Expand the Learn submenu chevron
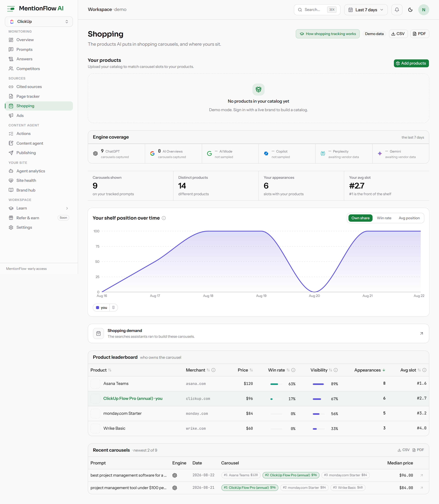The width and height of the screenshot is (439, 504). point(67,208)
